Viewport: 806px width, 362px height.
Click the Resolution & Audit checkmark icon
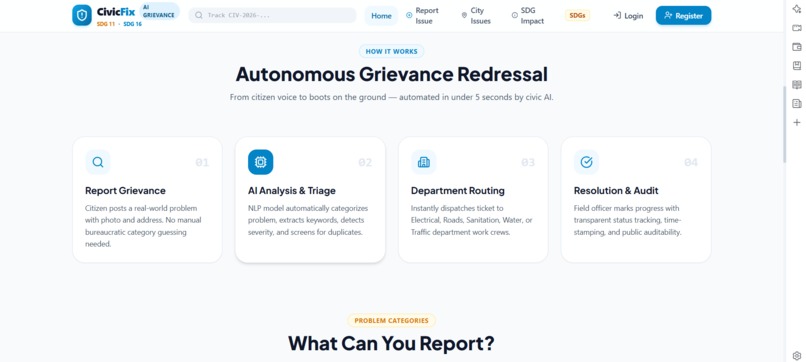click(587, 162)
